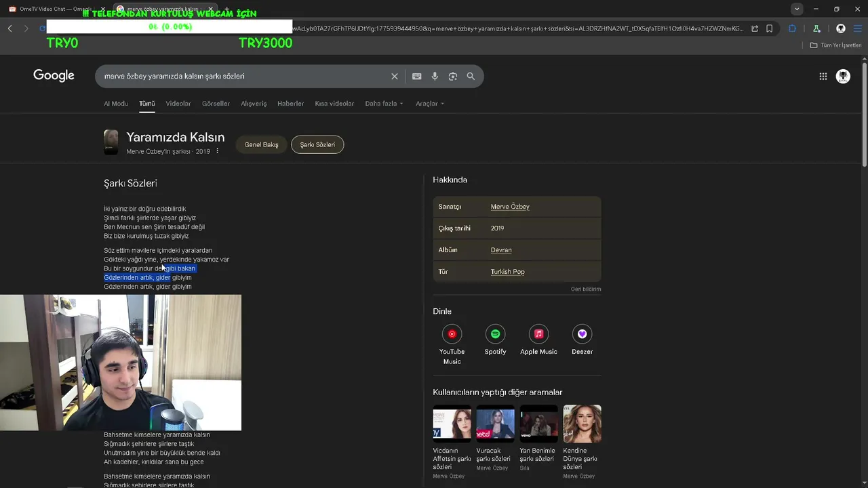Click lyric 'Söz ettim mavilere içimdeki yaralardan'

[158, 250]
